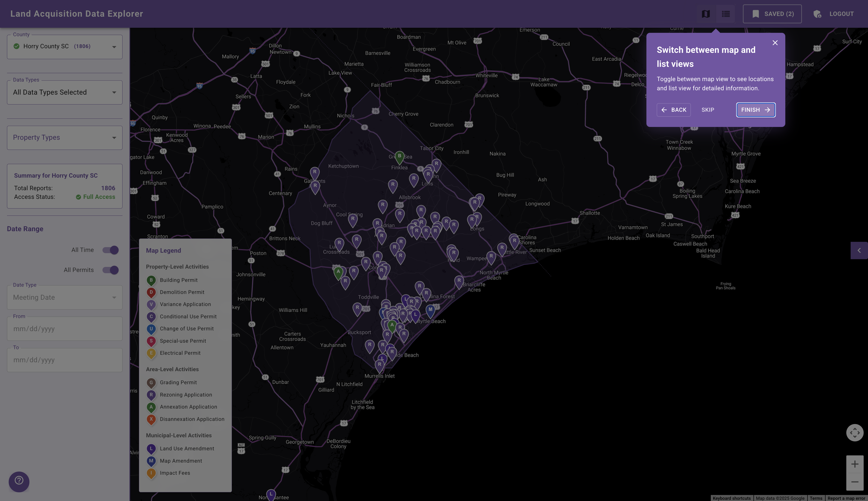Open the Saved (2) list
868x501 pixels.
(x=772, y=14)
